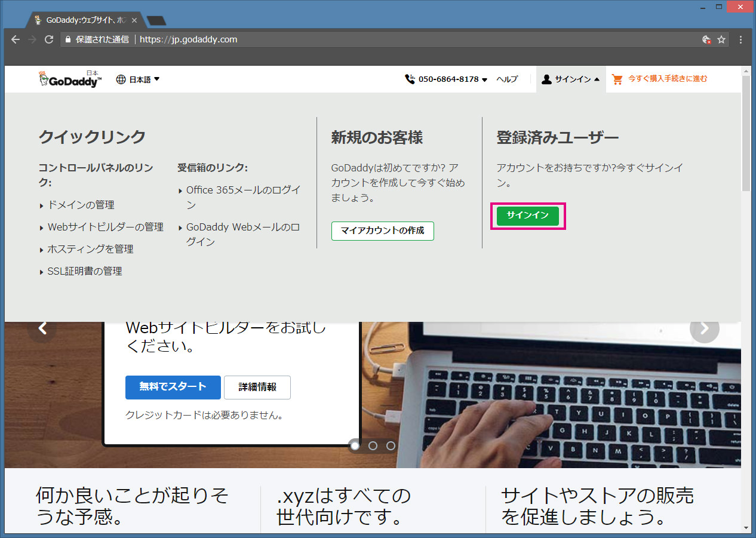Click the browser forward arrow

pos(32,39)
